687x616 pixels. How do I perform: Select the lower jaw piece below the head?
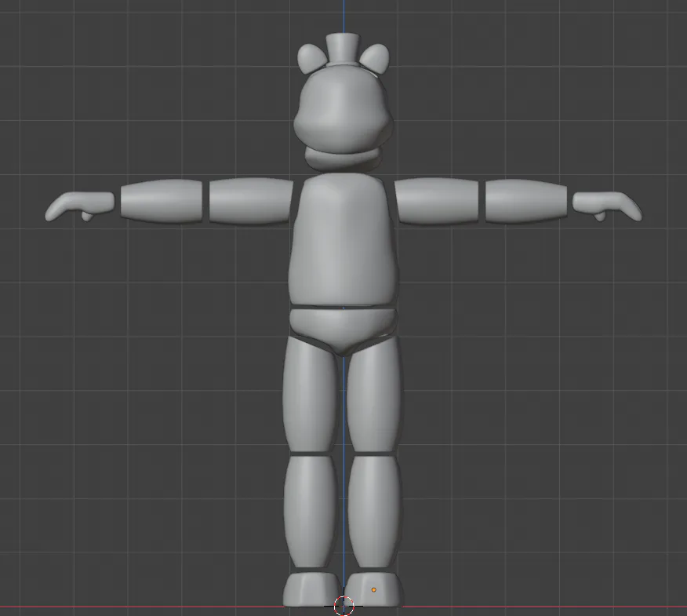(343, 159)
